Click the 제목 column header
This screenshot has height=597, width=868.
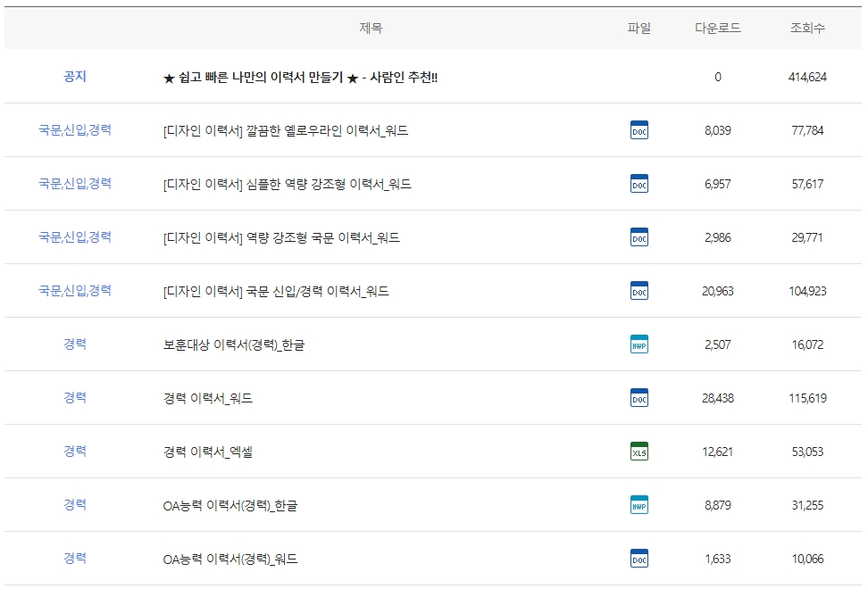coord(371,28)
